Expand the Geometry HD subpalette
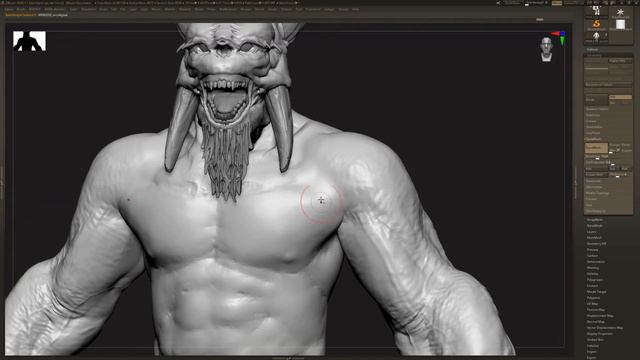 [596, 244]
